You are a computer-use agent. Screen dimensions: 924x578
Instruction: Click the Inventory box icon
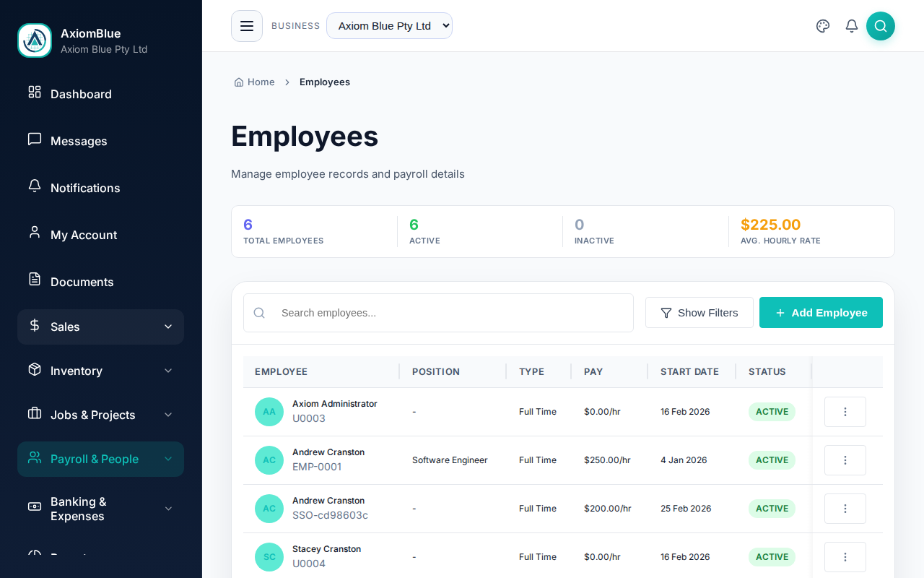(35, 369)
